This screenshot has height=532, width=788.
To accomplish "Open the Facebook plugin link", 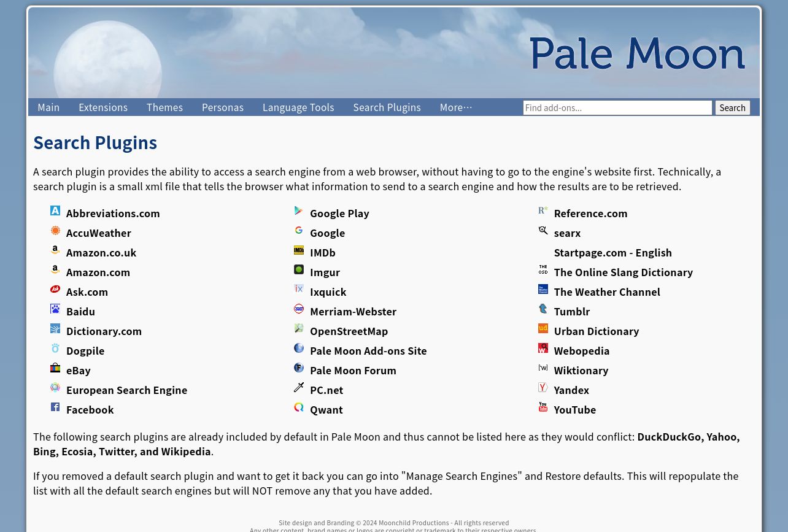I will pyautogui.click(x=90, y=410).
